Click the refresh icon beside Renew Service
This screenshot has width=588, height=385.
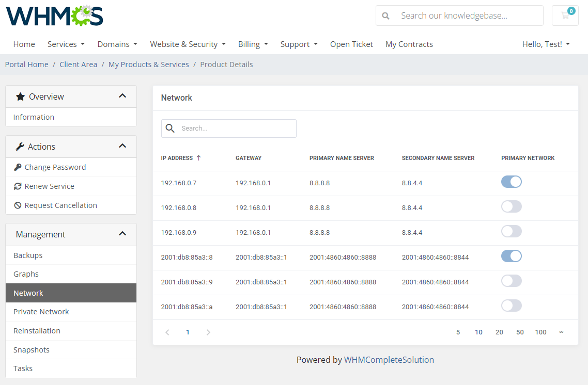[18, 186]
